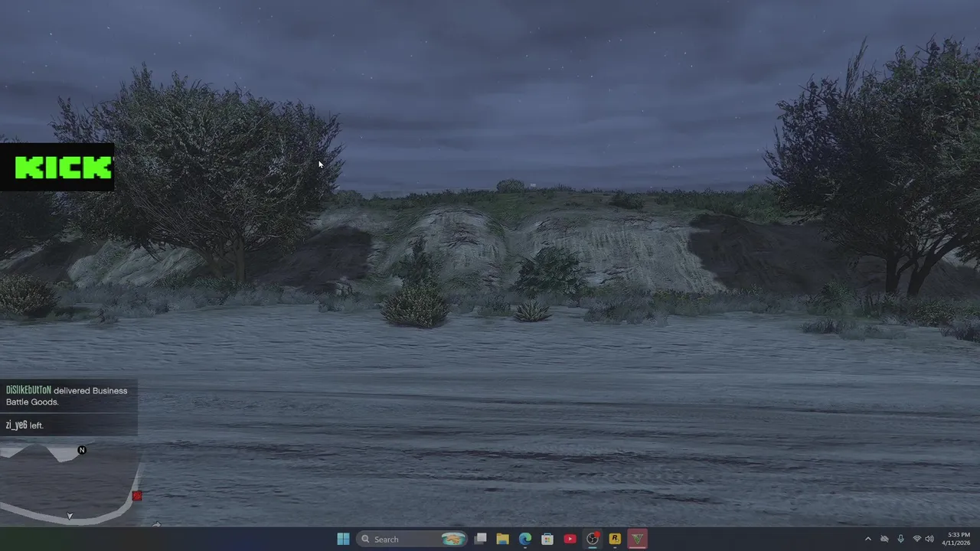Screen dimensions: 980x551
Task: Click the taskbar Search box
Action: pos(413,539)
